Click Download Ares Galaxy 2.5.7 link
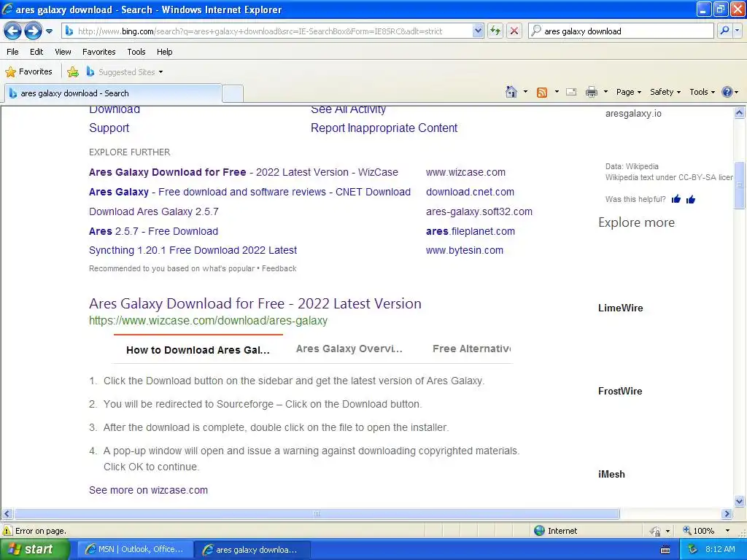The height and width of the screenshot is (560, 747). (x=154, y=211)
